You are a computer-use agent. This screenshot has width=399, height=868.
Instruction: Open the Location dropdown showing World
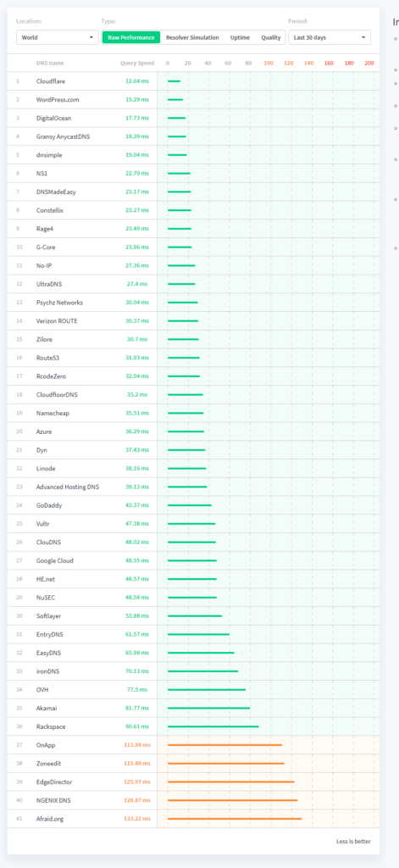58,37
